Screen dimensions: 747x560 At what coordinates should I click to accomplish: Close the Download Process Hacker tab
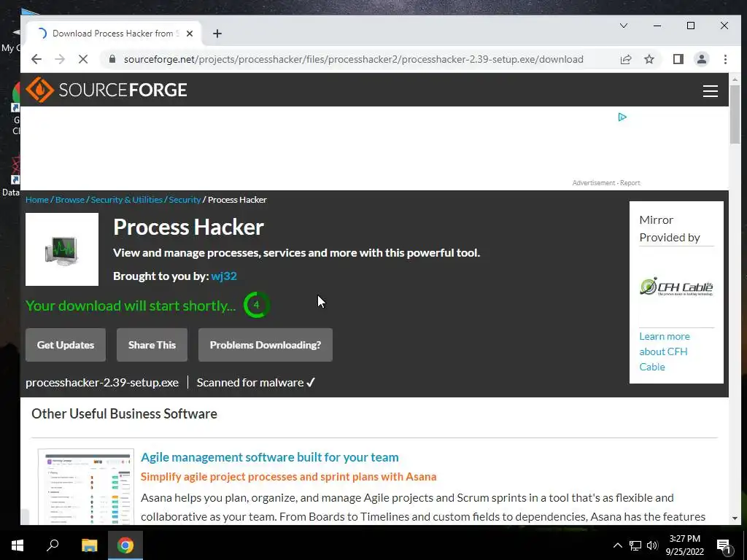[x=190, y=34]
